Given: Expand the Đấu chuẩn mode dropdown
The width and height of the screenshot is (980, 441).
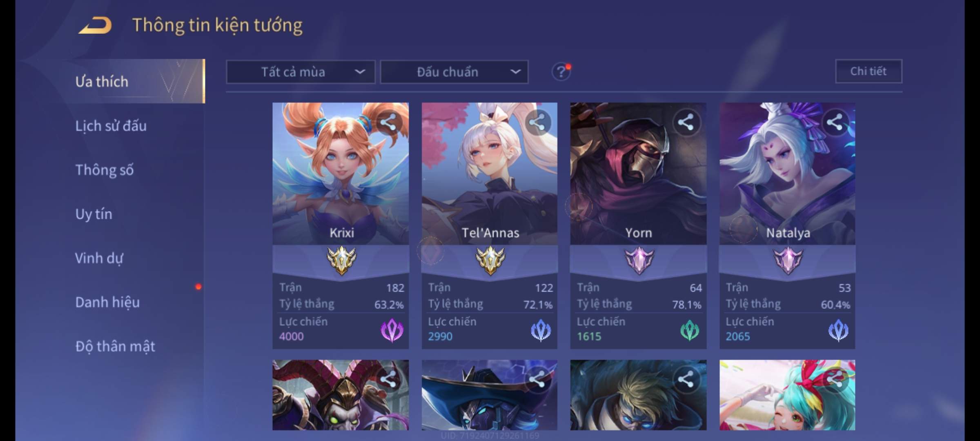Looking at the screenshot, I should pos(454,72).
